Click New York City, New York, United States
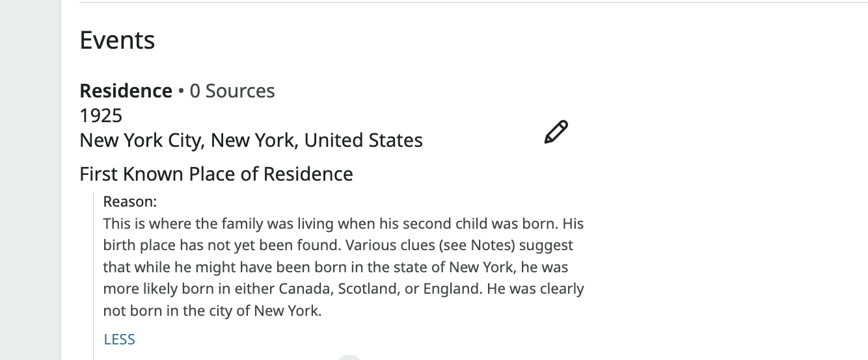 [x=251, y=140]
